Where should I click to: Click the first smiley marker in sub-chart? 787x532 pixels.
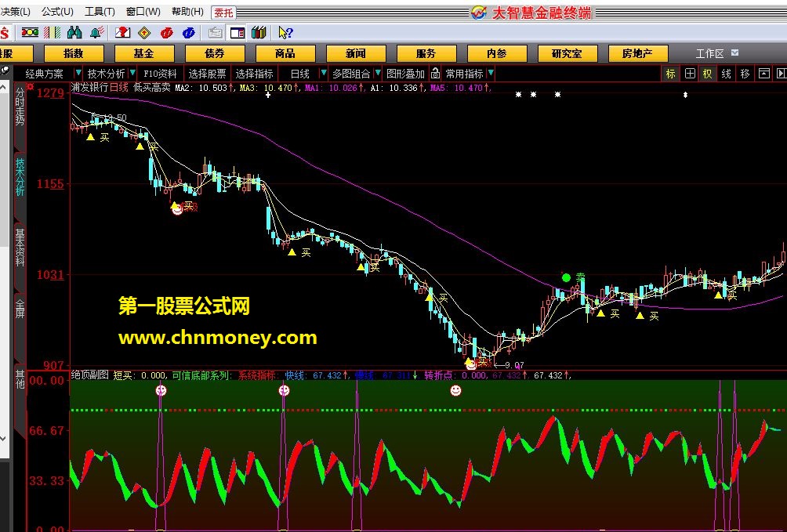point(161,390)
